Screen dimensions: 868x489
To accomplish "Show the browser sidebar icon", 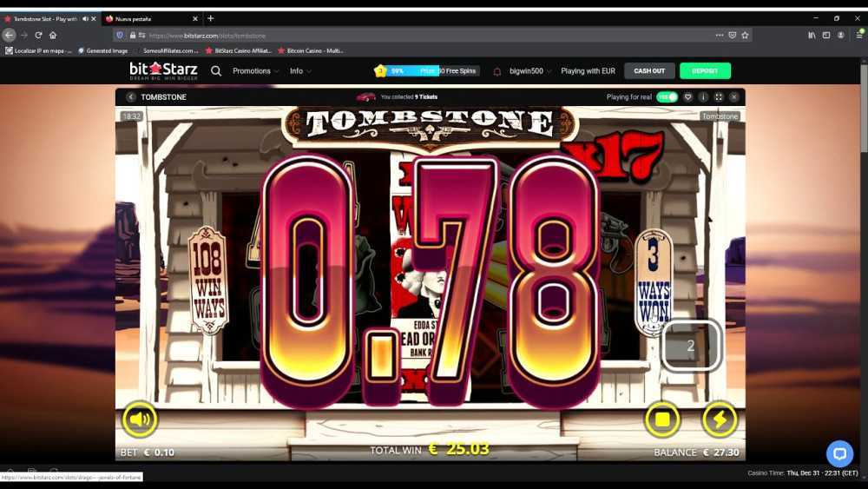I will coord(826,35).
